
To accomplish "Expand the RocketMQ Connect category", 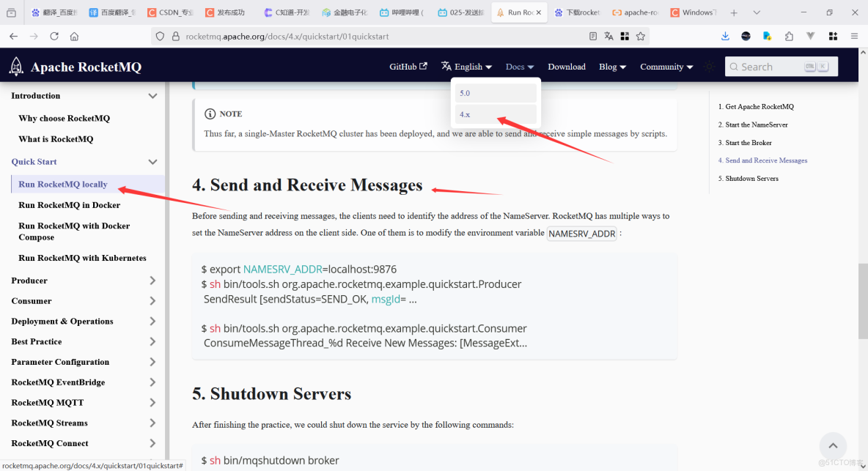I will click(x=152, y=443).
